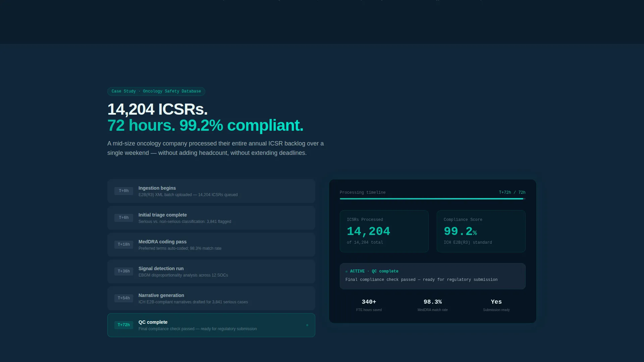644x362 pixels.
Task: Click the 14,204 ICSRs. headline
Action: pyautogui.click(x=157, y=109)
